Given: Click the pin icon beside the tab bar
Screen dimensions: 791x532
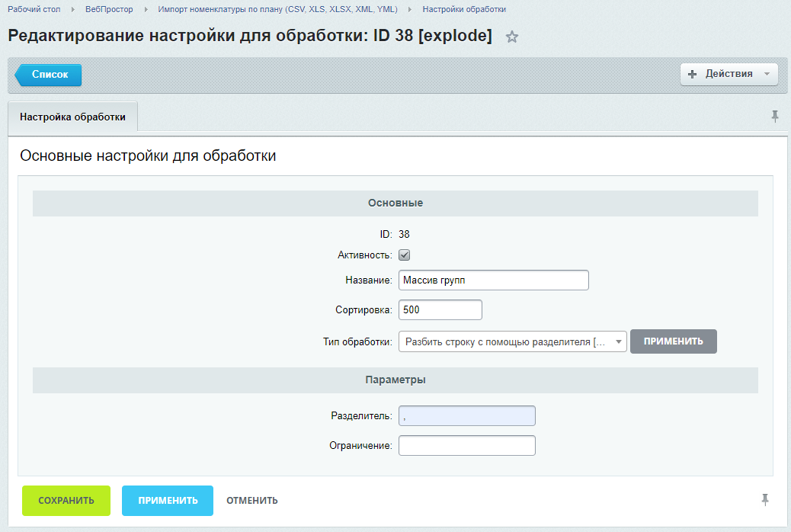Looking at the screenshot, I should 775,117.
